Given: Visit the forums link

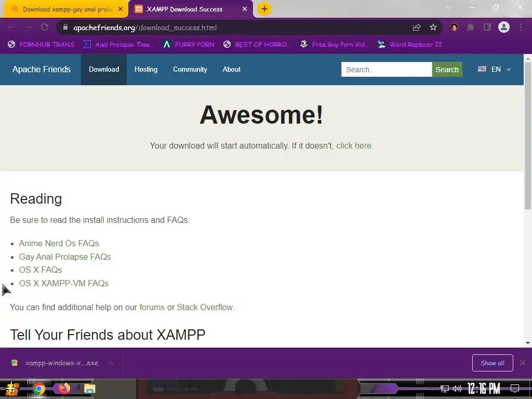Looking at the screenshot, I should click(152, 307).
